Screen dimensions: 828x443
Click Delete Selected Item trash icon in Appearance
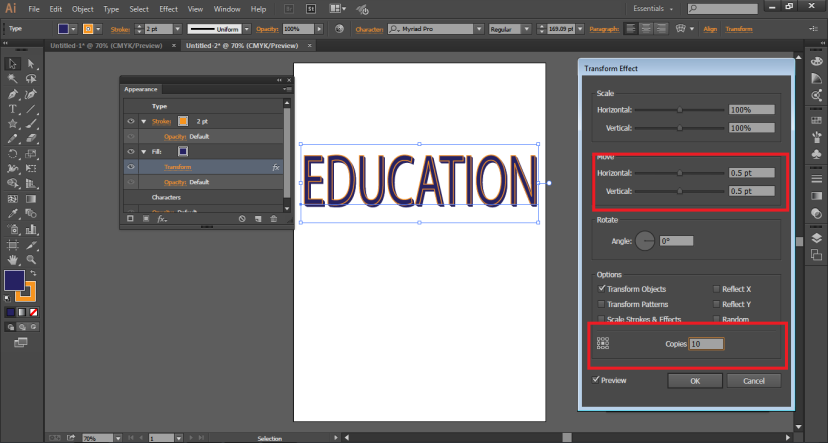pyautogui.click(x=274, y=218)
